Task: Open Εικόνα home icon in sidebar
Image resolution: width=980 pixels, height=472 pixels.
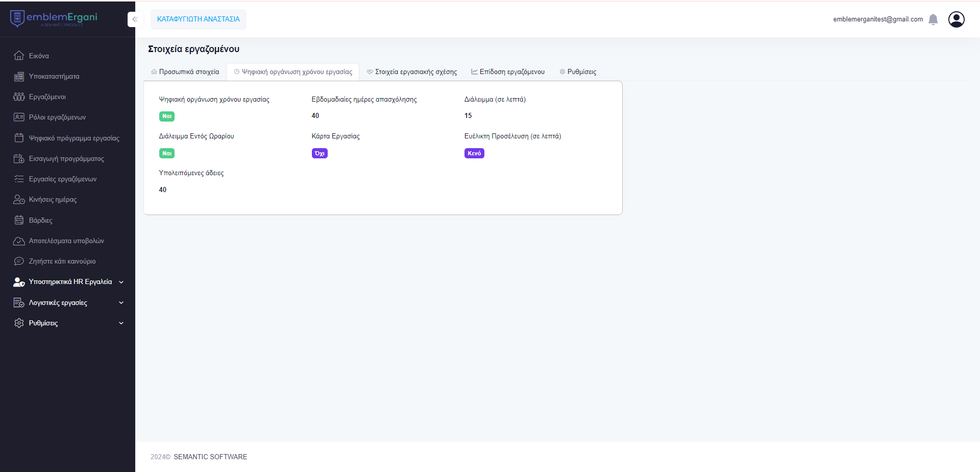Action: point(19,56)
